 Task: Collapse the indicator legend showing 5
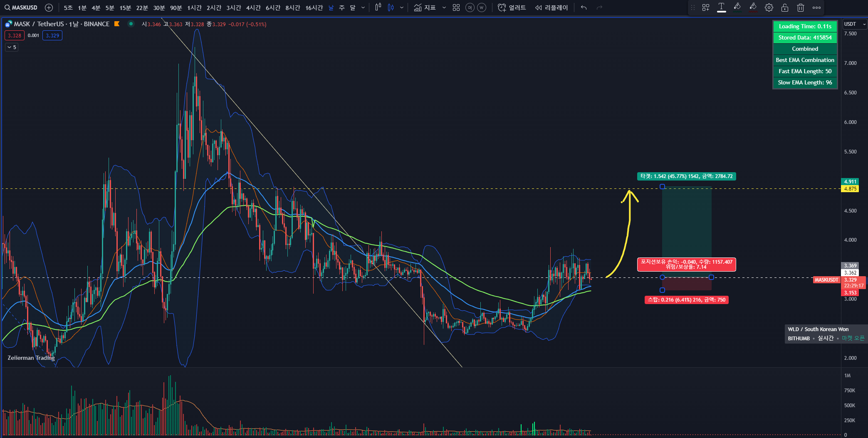[12, 47]
